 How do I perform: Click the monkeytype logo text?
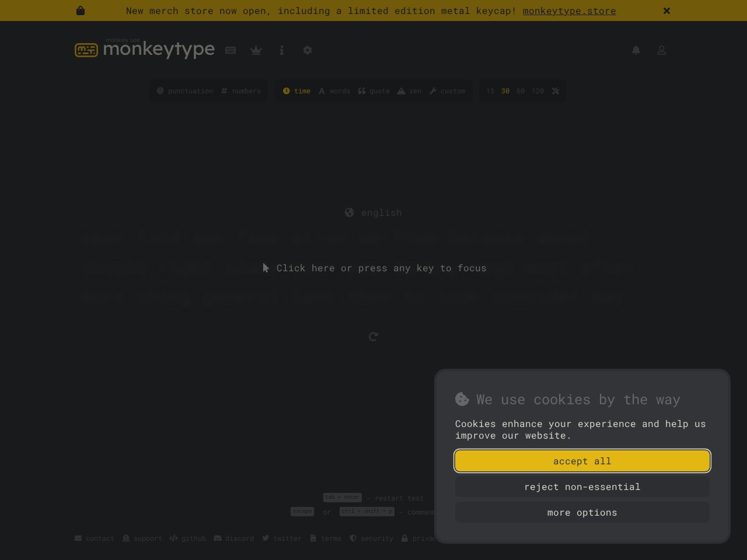point(159,49)
